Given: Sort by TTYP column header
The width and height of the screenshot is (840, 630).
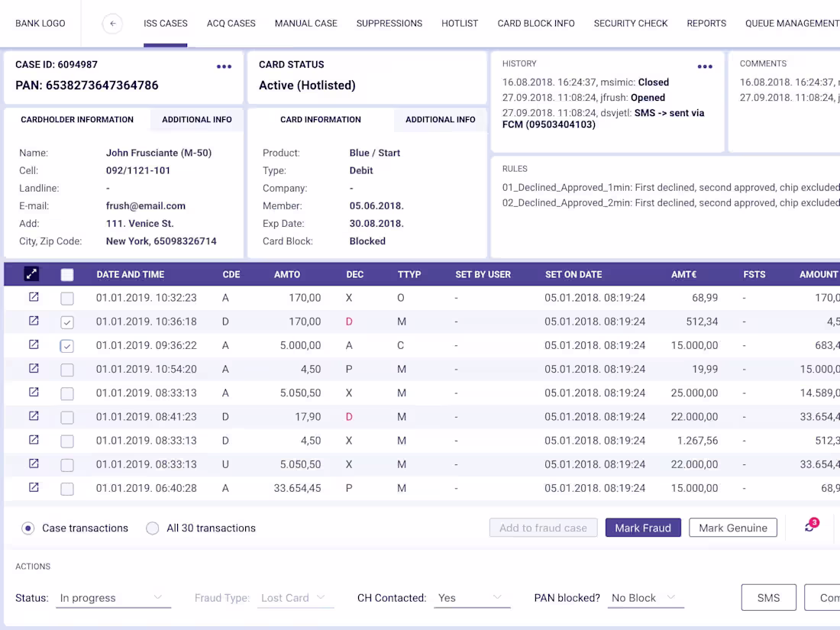Looking at the screenshot, I should coord(409,274).
